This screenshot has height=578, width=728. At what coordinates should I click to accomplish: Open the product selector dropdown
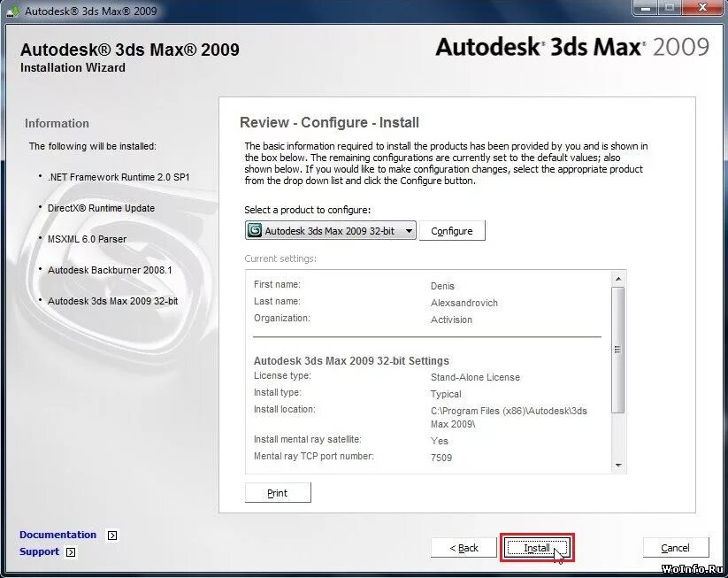329,230
